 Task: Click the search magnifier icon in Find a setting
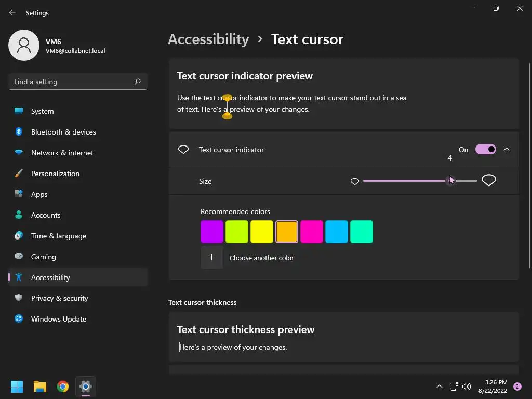[x=137, y=82]
